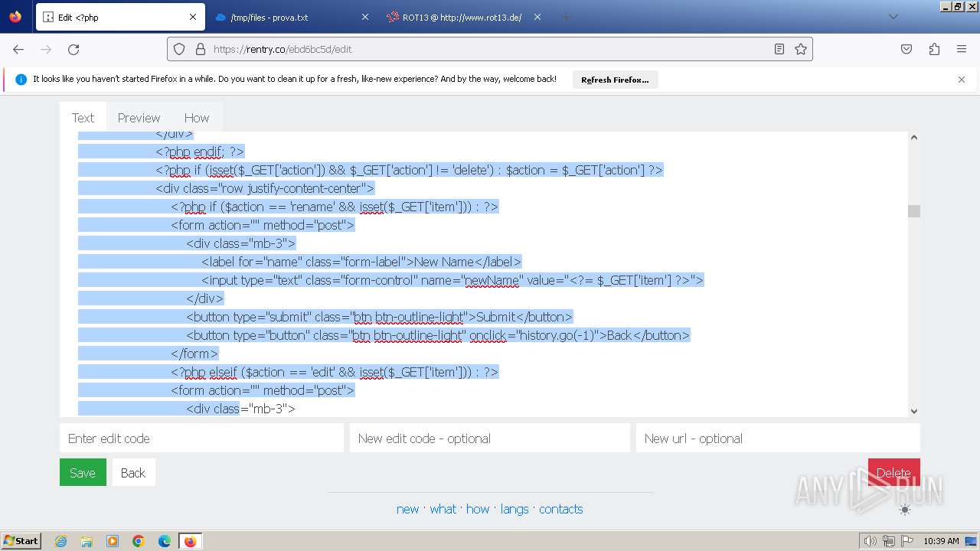Screen dimensions: 980x551
Task: Click the 'row justify-content-center' div line
Action: pyautogui.click(x=265, y=188)
